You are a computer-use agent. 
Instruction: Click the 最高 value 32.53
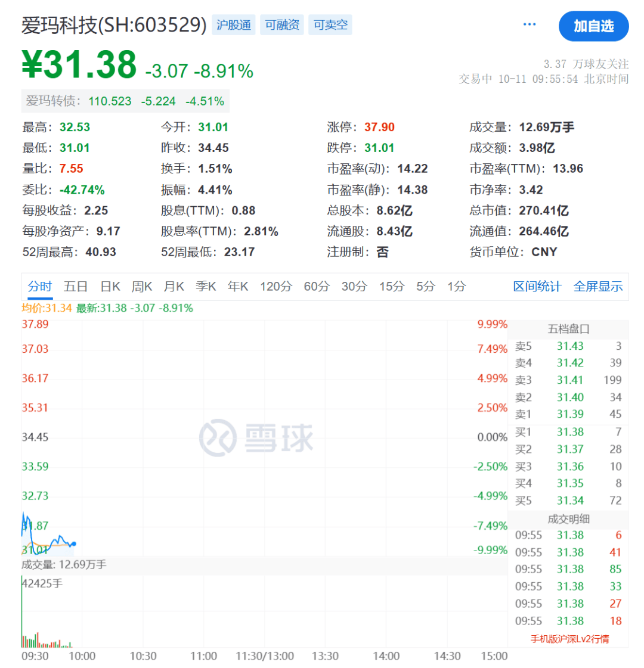click(x=75, y=127)
